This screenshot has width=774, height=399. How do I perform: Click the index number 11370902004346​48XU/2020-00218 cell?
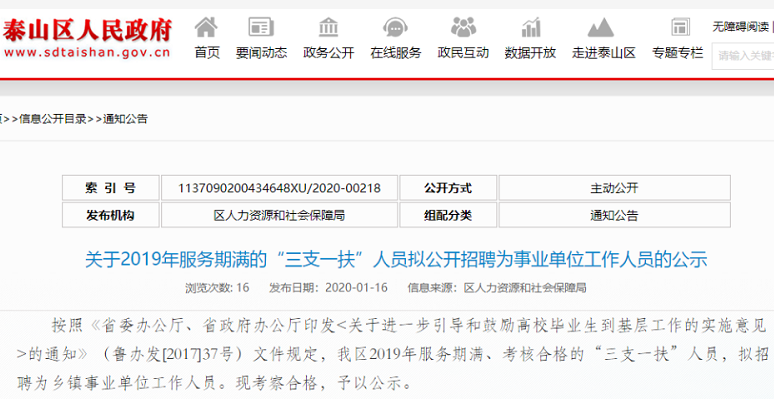(x=279, y=188)
